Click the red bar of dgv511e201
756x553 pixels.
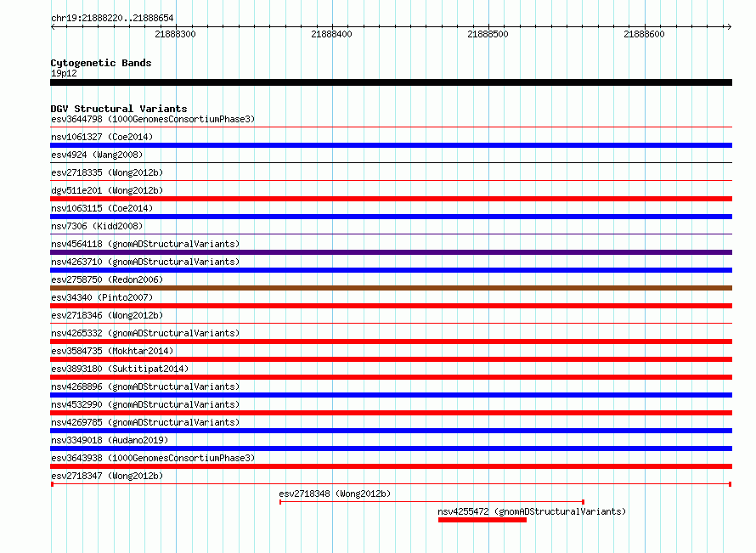pos(391,199)
